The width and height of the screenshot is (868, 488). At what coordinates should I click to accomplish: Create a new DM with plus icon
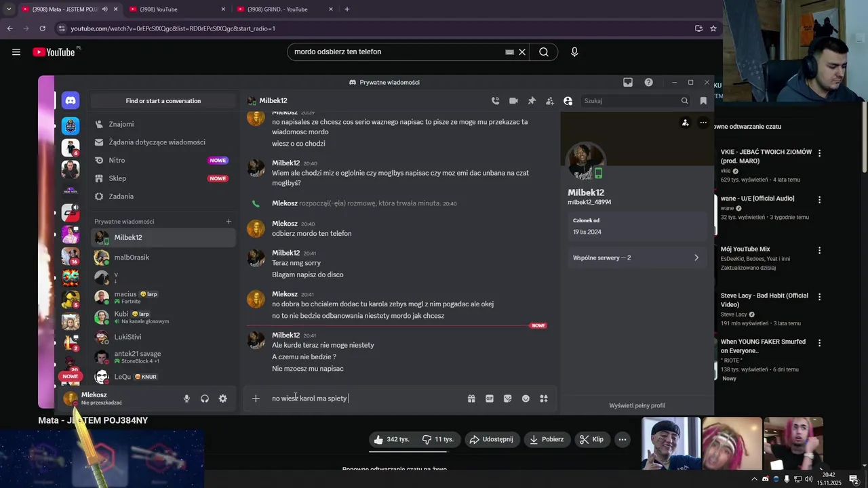[x=229, y=222]
